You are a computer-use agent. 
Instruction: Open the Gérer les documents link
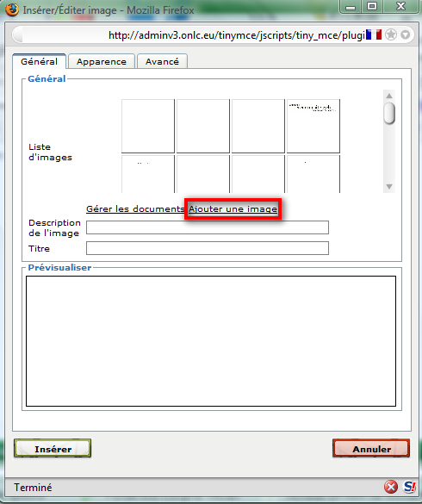click(135, 209)
